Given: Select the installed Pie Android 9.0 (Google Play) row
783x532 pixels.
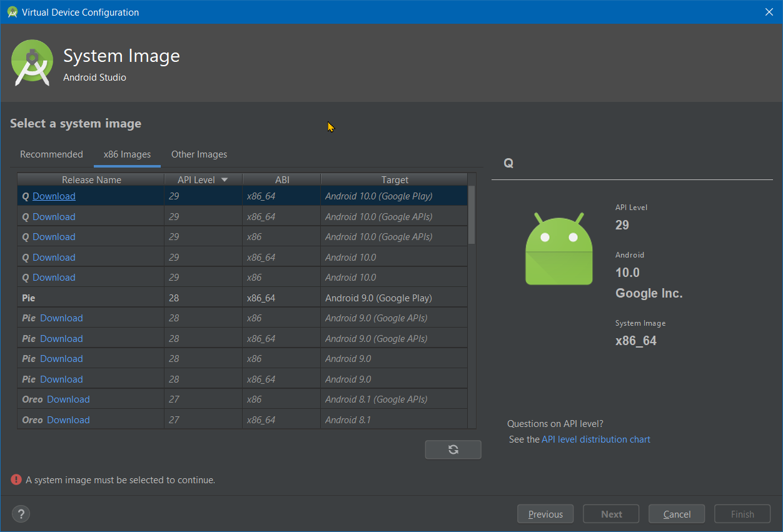Looking at the screenshot, I should point(242,298).
